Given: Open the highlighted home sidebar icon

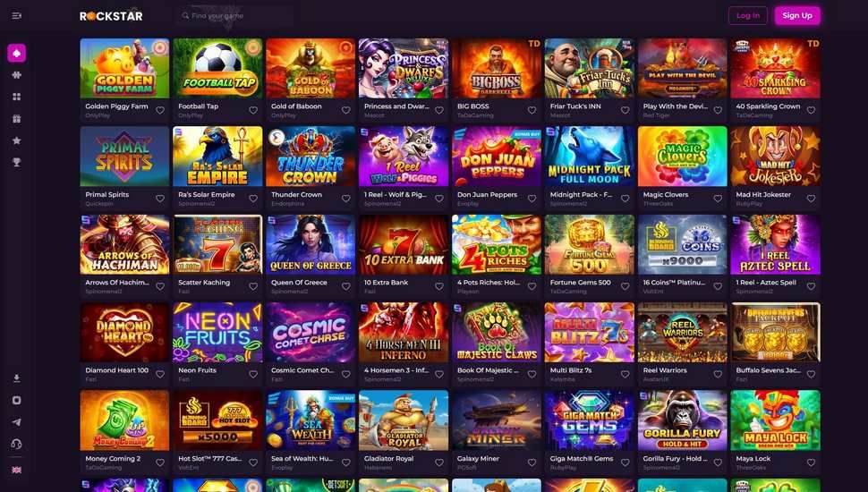Looking at the screenshot, I should pos(17,53).
